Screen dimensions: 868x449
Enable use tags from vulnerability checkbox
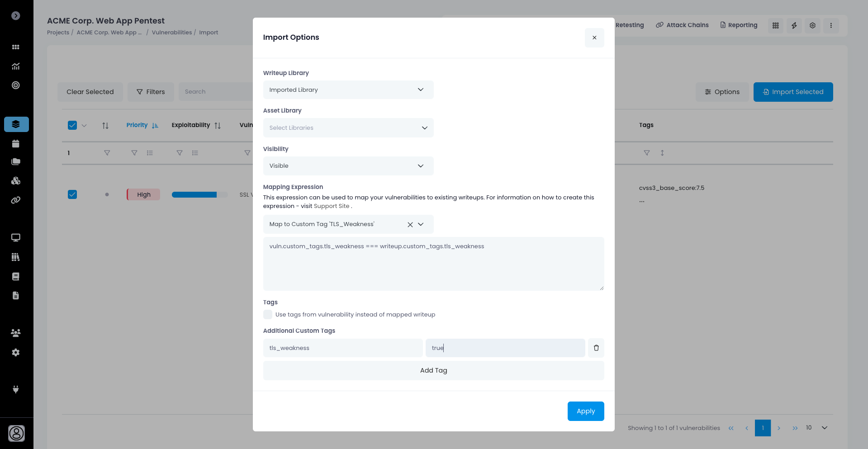point(268,315)
